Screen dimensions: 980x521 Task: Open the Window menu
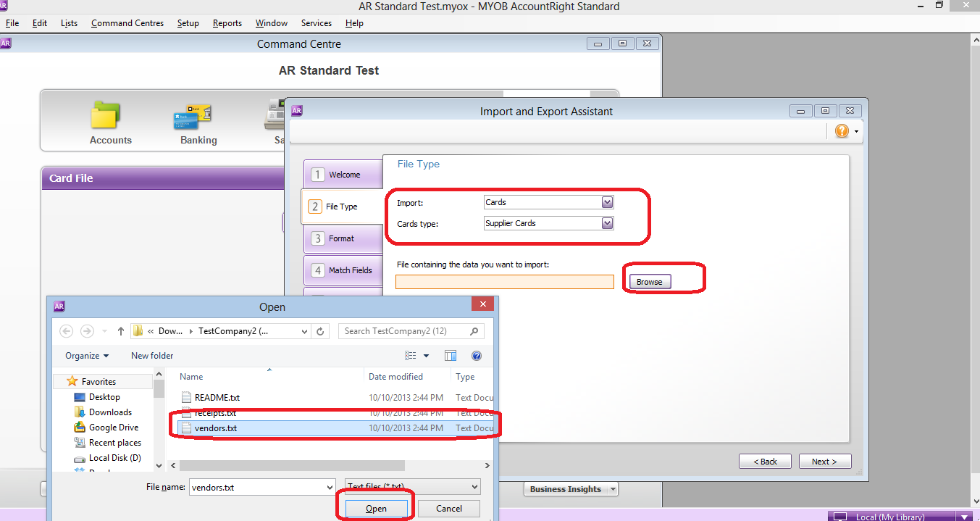[272, 23]
